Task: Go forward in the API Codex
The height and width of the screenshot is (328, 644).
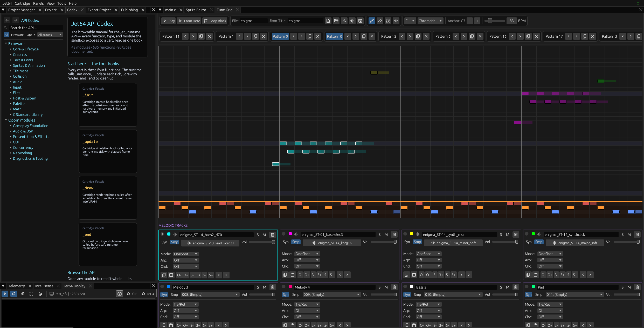Action: [16, 20]
